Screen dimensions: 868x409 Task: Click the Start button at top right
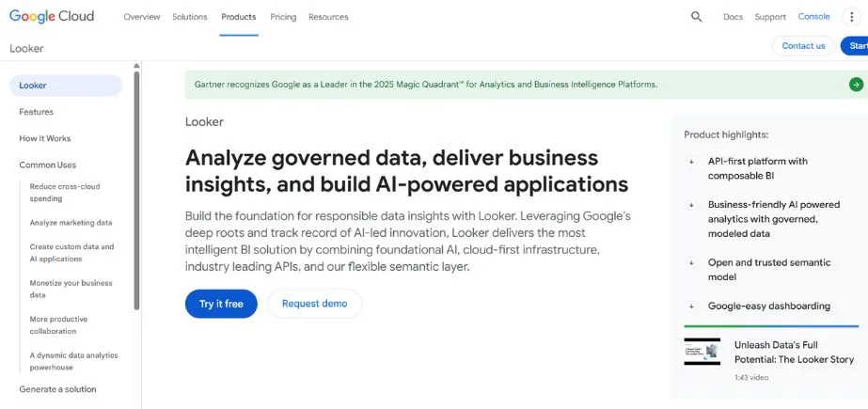click(855, 46)
